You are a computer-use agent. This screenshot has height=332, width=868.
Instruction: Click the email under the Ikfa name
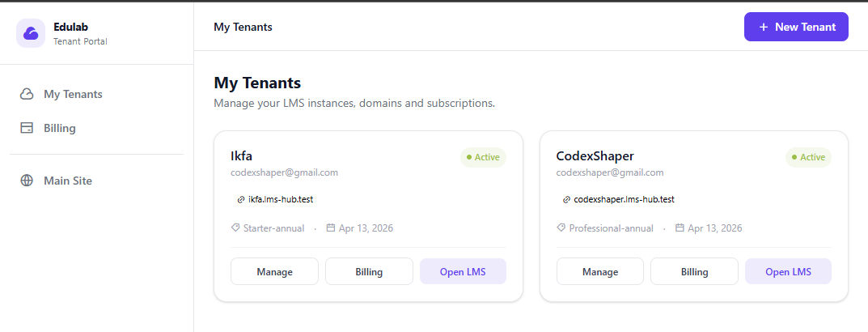click(285, 172)
